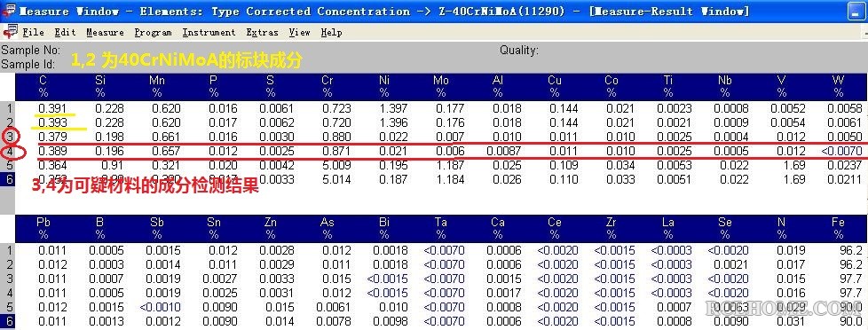868x330 pixels.
Task: Select the Co % column header
Action: [x=612, y=86]
